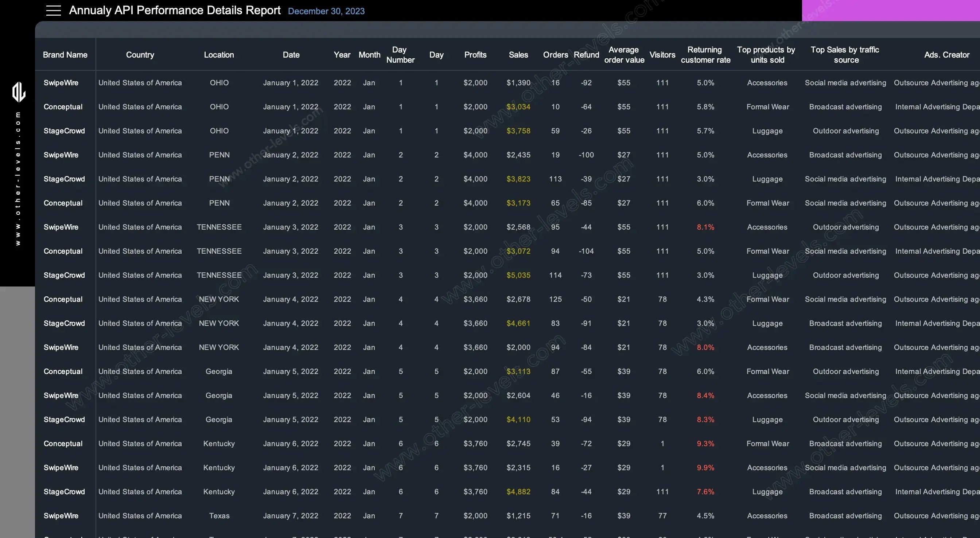Click the 9.9% returning customer rate cell
Viewport: 980px width, 538px height.
[705, 468]
